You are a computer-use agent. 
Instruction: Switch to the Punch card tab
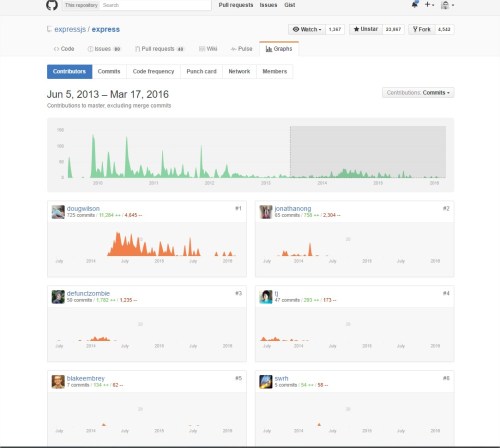[x=201, y=71]
